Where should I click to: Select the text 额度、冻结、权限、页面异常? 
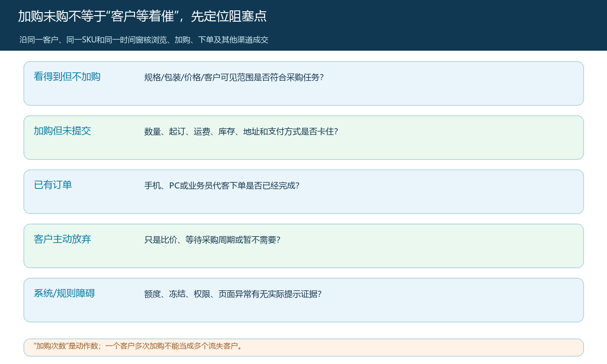(x=198, y=294)
